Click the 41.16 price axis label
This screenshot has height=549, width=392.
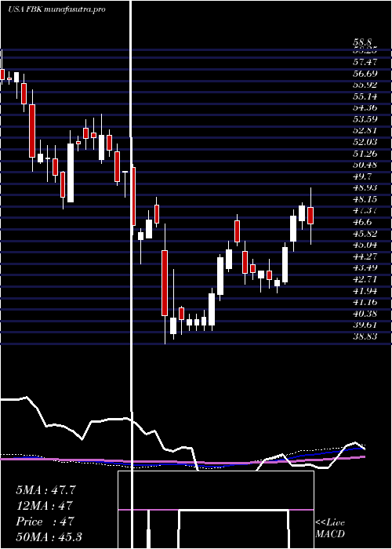point(365,302)
